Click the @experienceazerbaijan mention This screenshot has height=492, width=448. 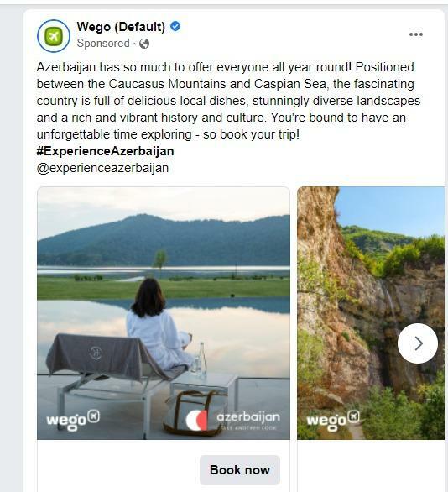[103, 168]
